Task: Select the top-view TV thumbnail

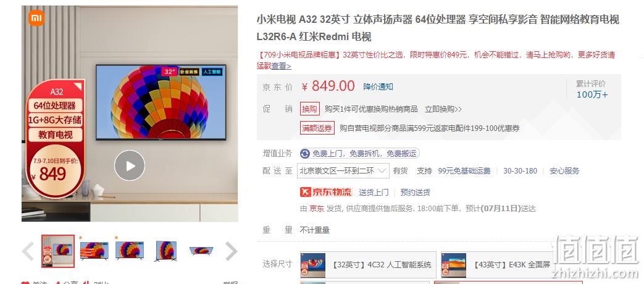Action: (201, 250)
